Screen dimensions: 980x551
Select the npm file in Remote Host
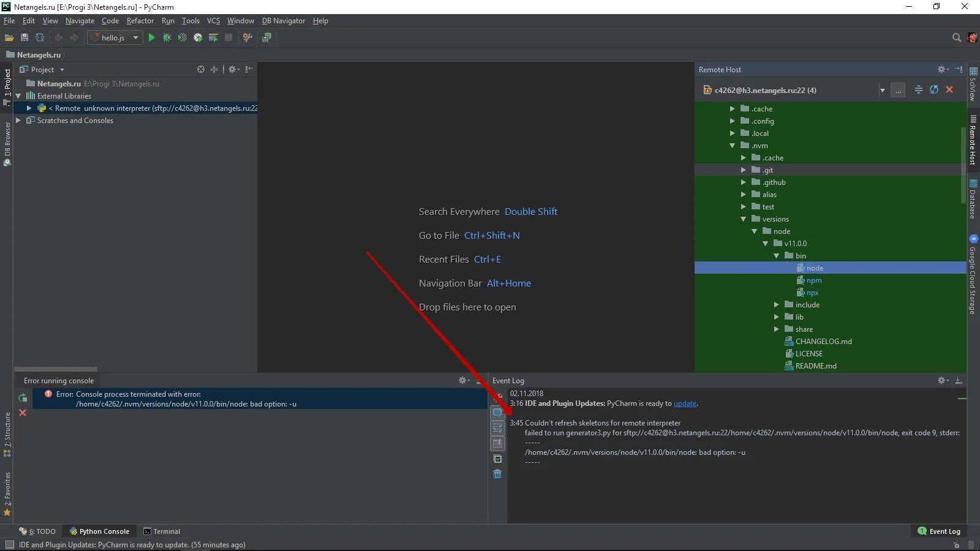coord(813,280)
